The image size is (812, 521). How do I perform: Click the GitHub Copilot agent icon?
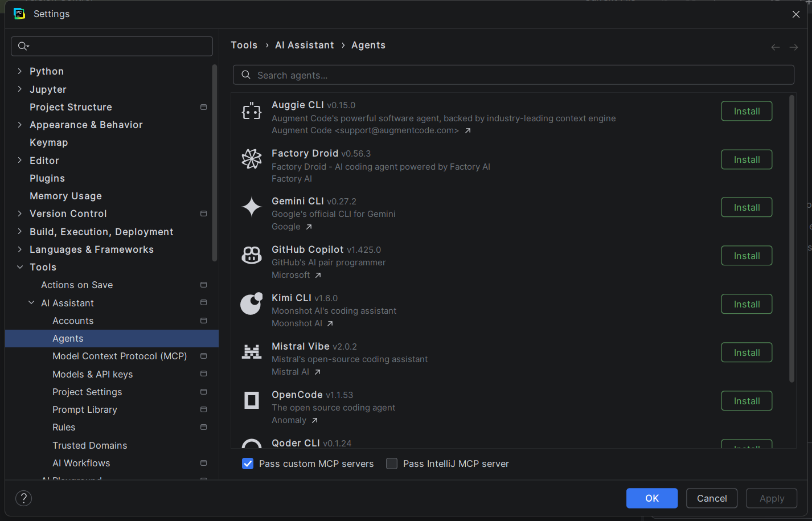(x=252, y=256)
